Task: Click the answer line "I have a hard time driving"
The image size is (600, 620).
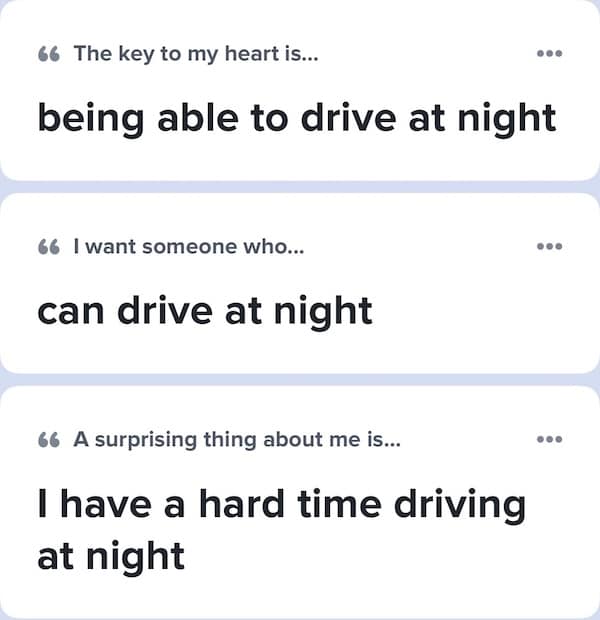Action: coord(281,504)
